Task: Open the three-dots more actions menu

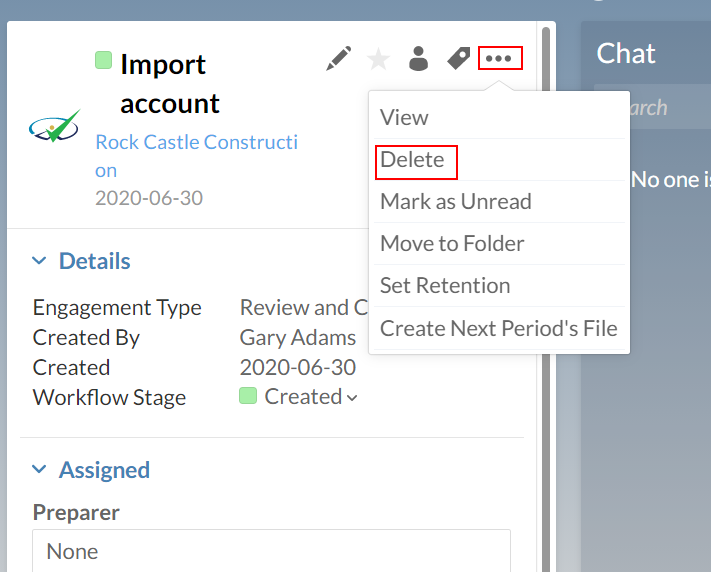Action: 499,59
